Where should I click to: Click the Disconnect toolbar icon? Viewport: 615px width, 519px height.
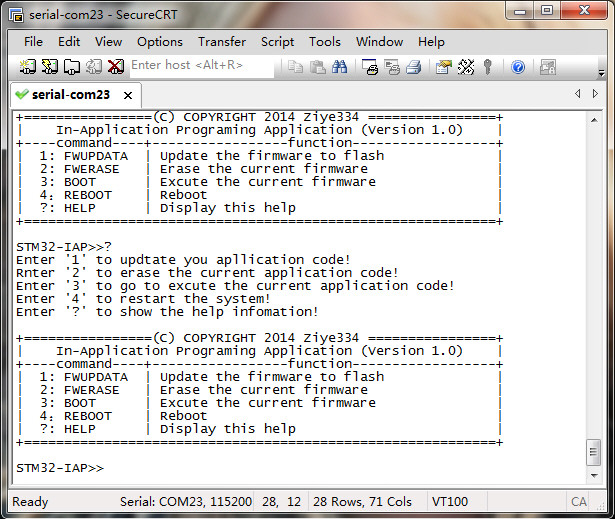pos(116,67)
